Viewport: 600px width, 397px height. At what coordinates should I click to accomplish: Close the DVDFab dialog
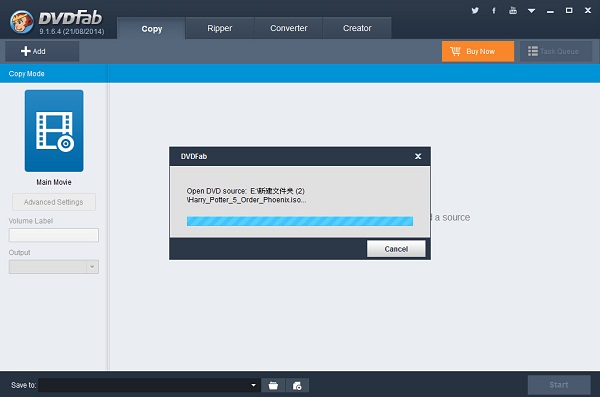[x=418, y=156]
